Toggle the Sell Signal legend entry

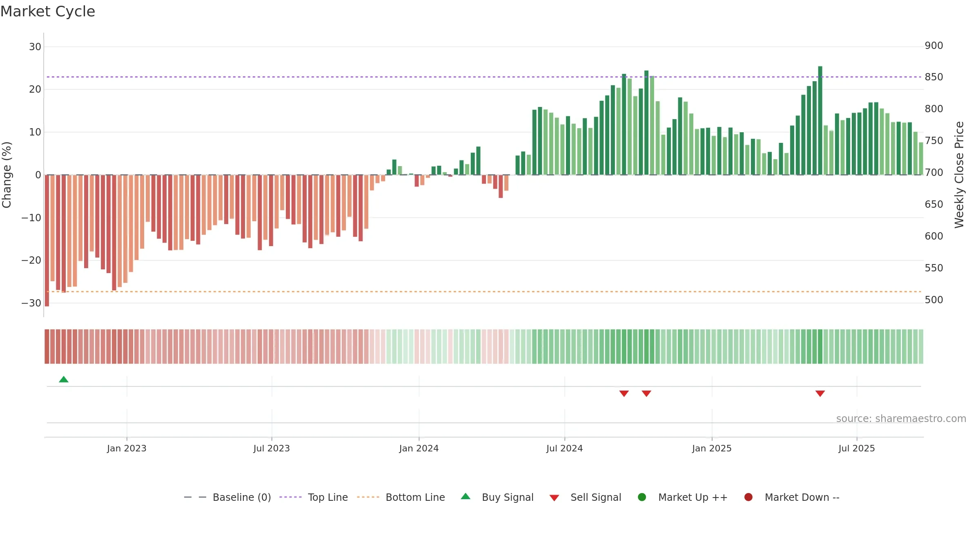[585, 497]
